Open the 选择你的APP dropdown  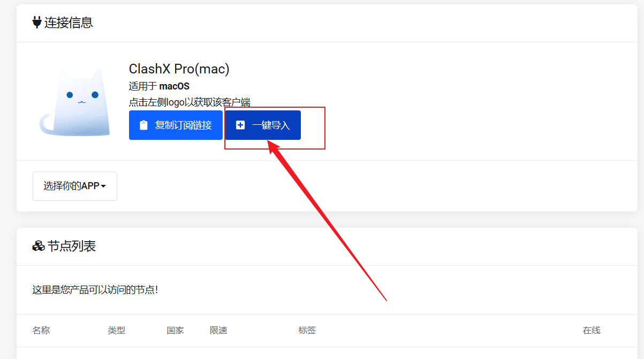tap(75, 186)
